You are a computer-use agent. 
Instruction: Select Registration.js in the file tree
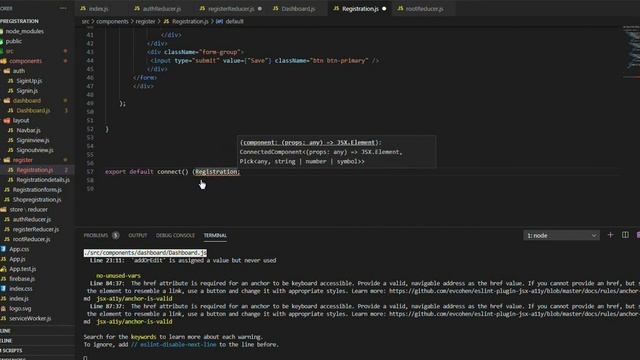(35, 170)
